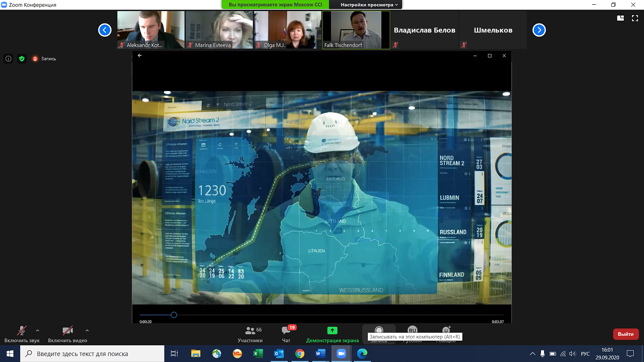Leave the meeting with Выйти

tap(626, 334)
